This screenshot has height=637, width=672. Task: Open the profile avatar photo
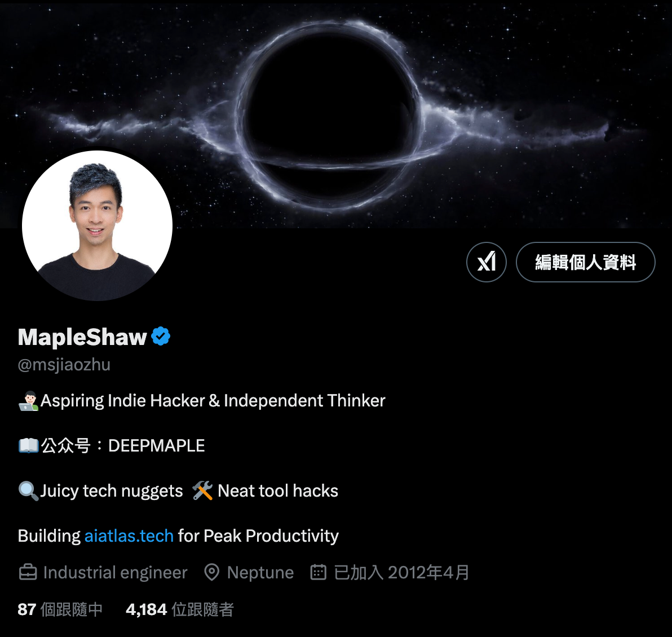98,225
